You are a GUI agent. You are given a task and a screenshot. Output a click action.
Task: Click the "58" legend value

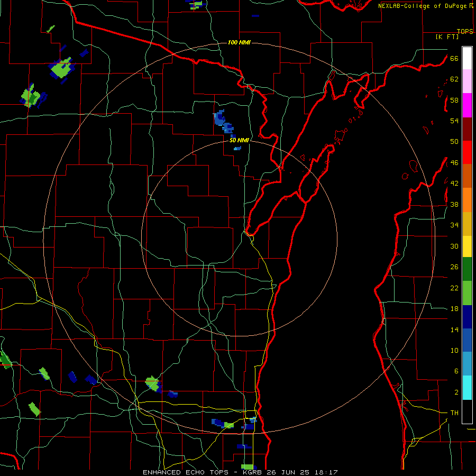[454, 100]
